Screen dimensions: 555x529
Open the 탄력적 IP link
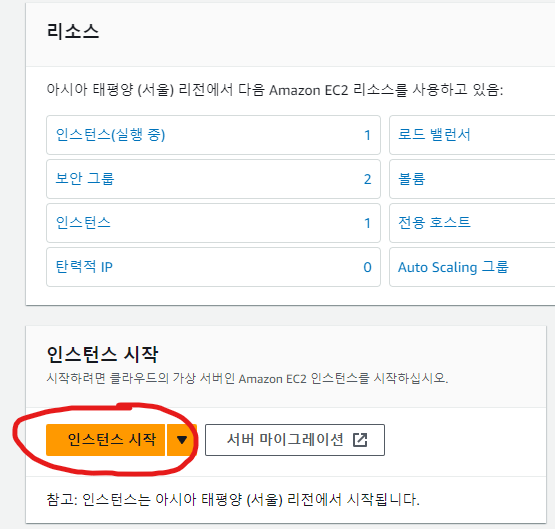pos(84,267)
